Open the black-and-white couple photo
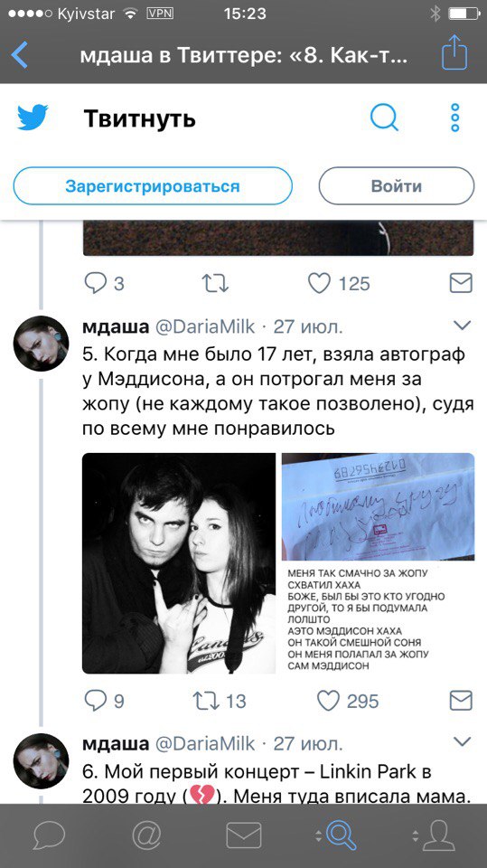Screen dimensions: 487x868 [x=179, y=563]
